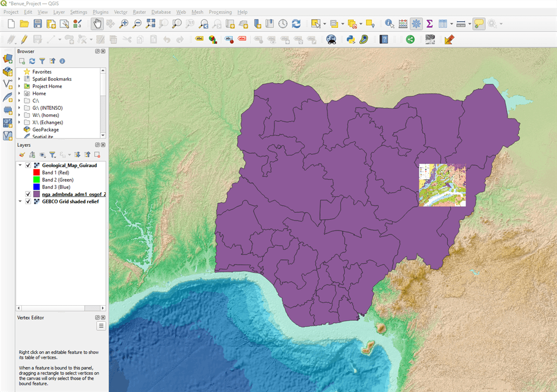Click the Zoom Full extent icon

coord(150,23)
